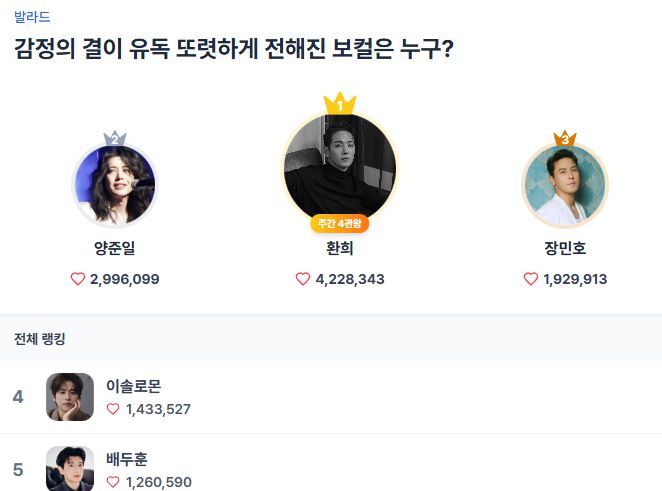This screenshot has width=662, height=491.
Task: Open the 이솔로몬 ranking entry name
Action: tap(133, 386)
